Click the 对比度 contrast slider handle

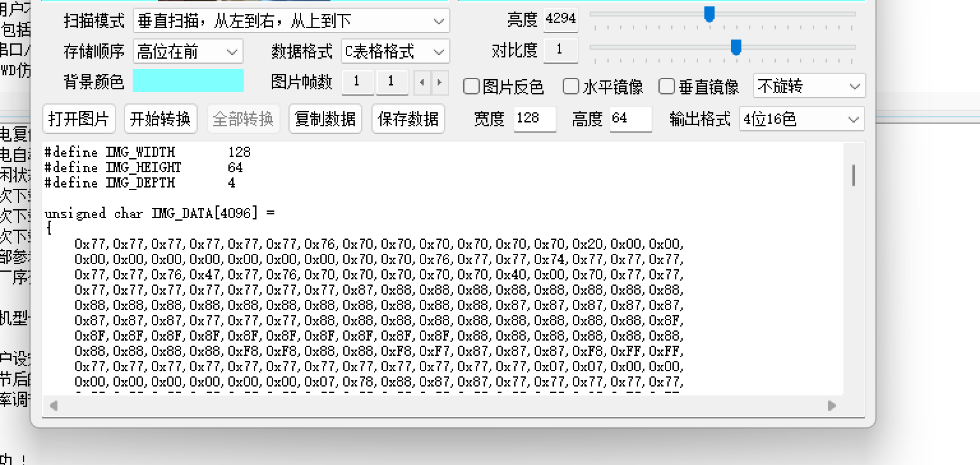[x=736, y=47]
